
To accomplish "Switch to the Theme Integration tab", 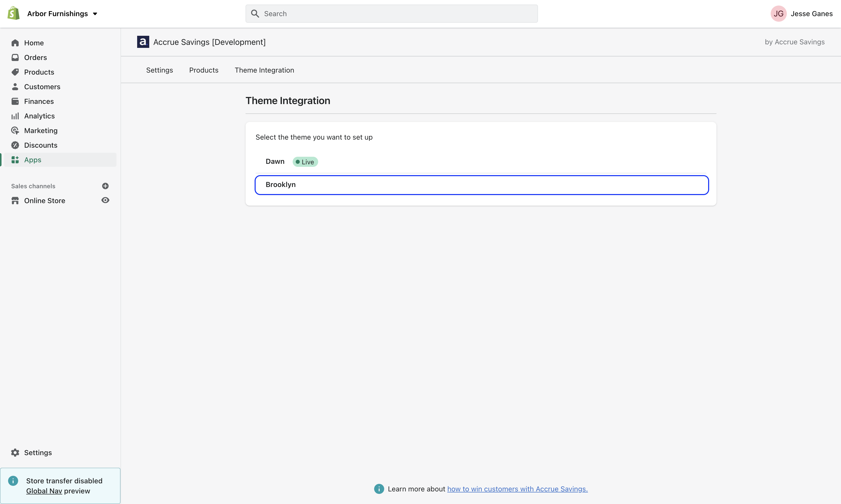I will [x=264, y=70].
